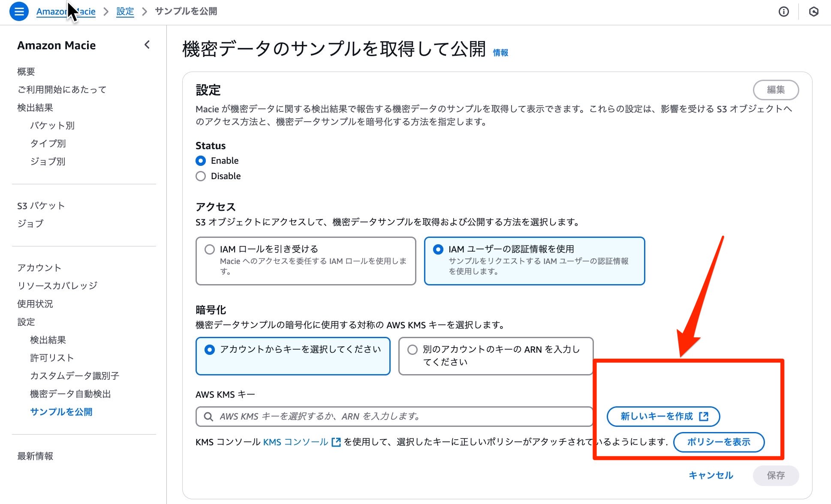Open the hamburger navigation menu icon

click(x=19, y=12)
